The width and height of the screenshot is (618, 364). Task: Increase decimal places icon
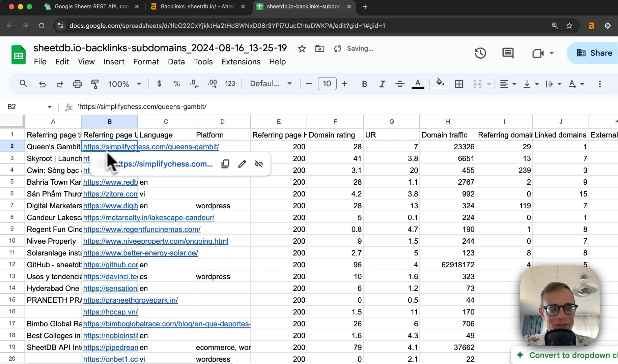point(212,84)
